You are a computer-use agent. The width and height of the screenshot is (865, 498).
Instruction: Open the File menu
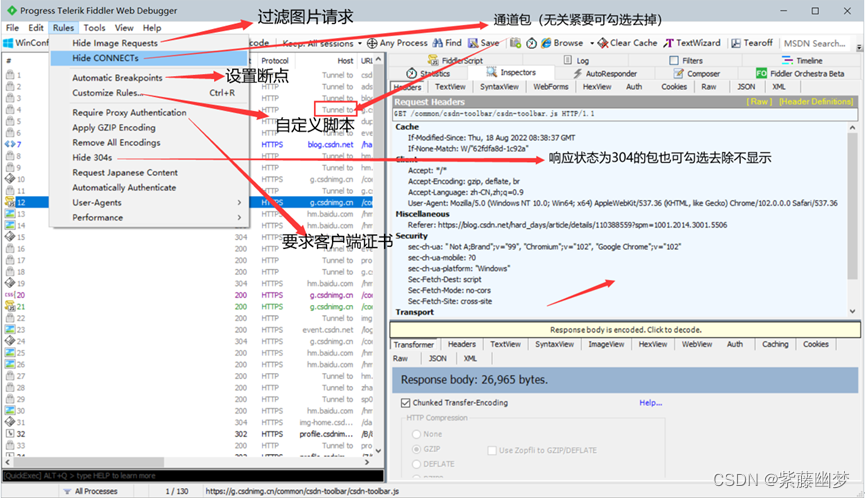pos(12,28)
